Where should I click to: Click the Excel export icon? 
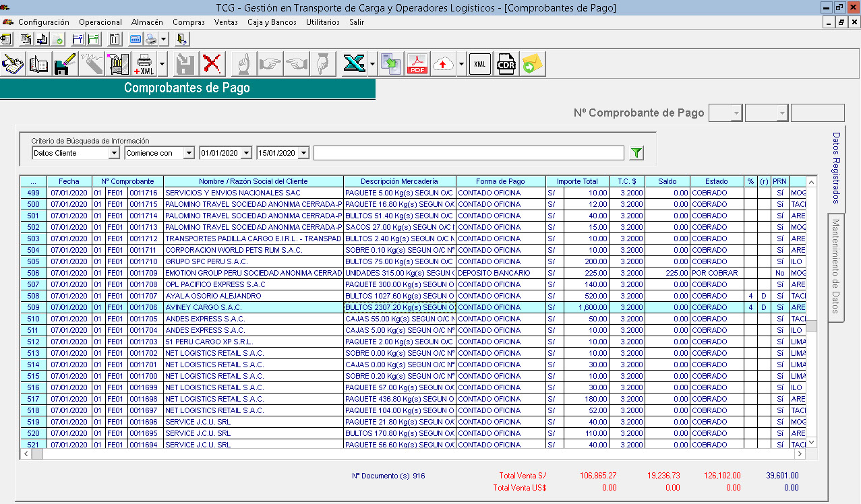354,64
